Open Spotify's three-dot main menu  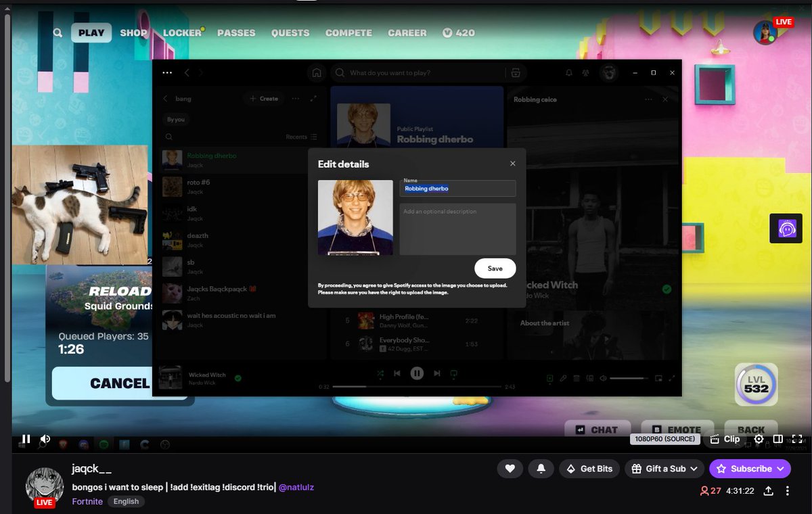pos(167,72)
